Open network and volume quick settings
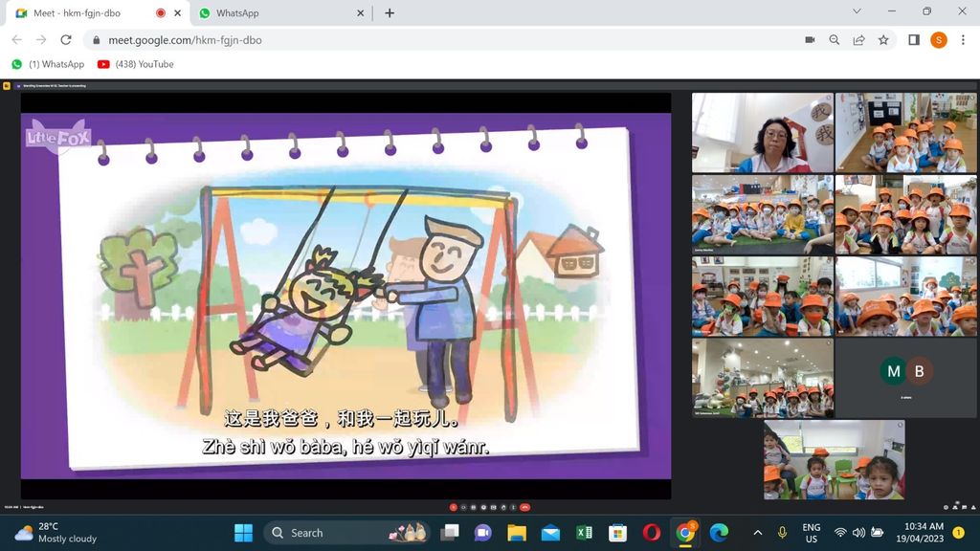Viewport: 980px width, 551px height. point(859,533)
